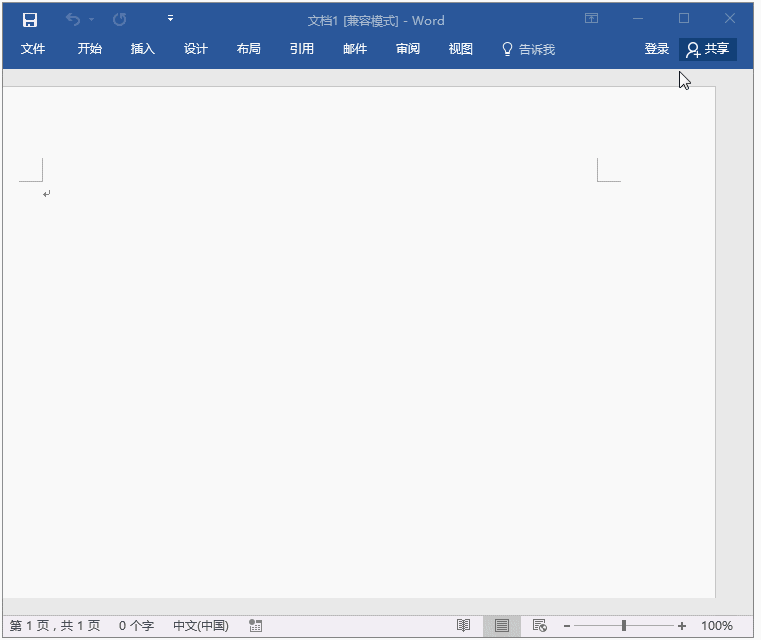
Task: Click the zoom out minus button
Action: click(x=566, y=626)
